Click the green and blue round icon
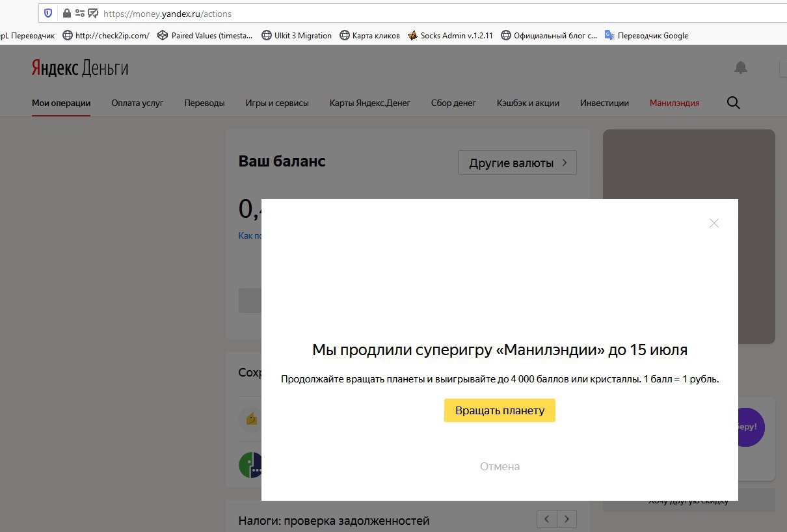 pos(250,465)
